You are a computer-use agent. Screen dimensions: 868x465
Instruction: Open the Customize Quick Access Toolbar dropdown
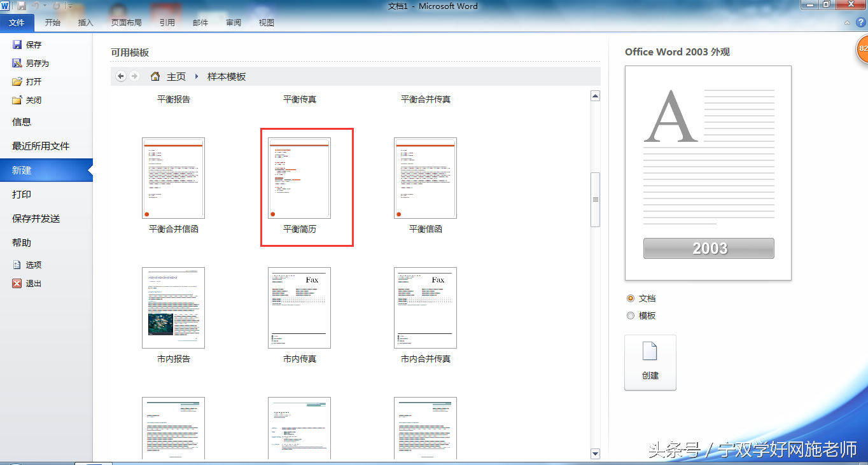pos(70,6)
